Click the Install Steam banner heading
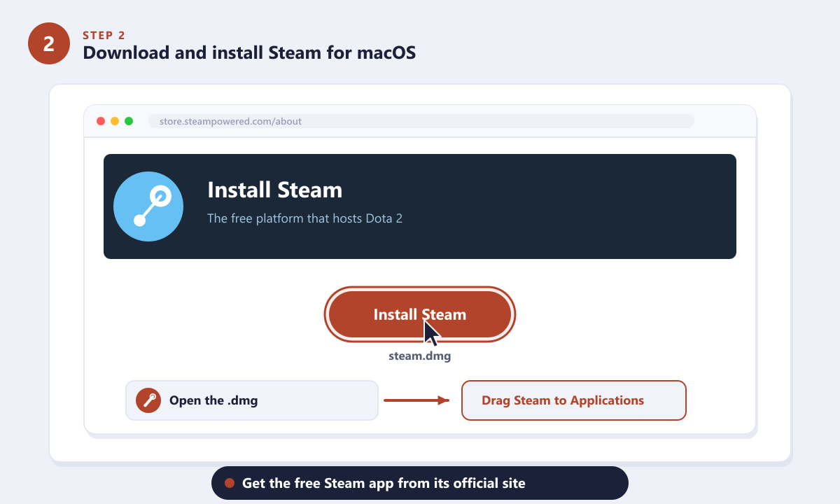The width and height of the screenshot is (840, 504). (x=275, y=190)
